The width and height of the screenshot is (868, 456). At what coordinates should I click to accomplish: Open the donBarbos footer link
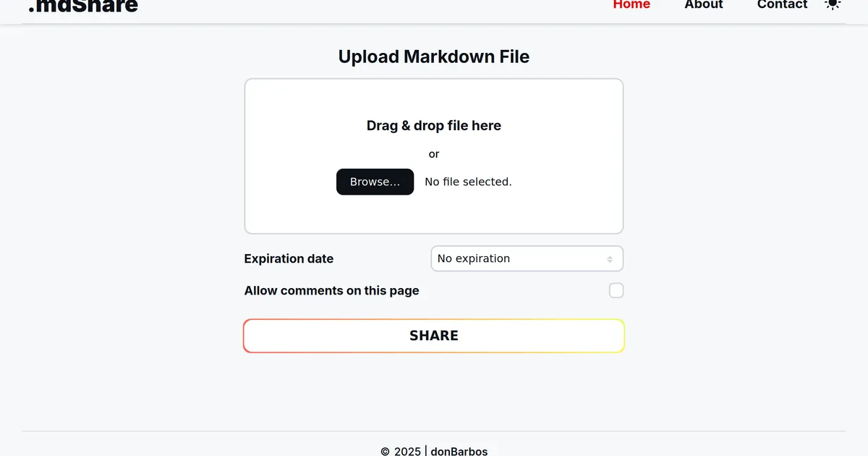[459, 451]
